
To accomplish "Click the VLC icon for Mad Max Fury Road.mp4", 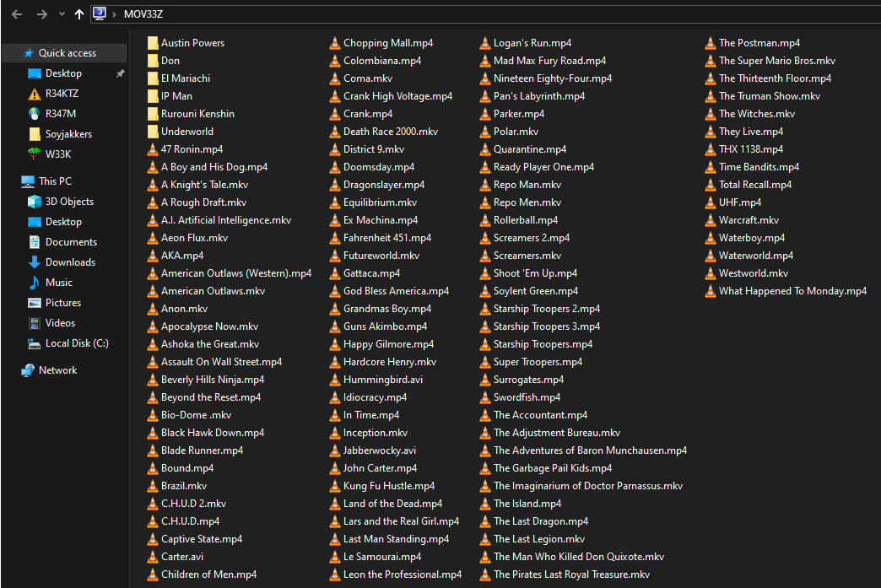I will tap(485, 61).
